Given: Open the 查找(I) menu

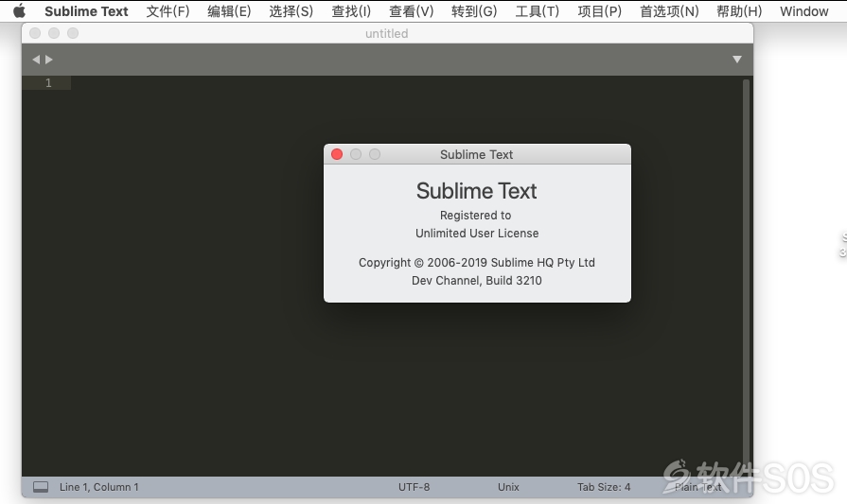Looking at the screenshot, I should pyautogui.click(x=351, y=11).
